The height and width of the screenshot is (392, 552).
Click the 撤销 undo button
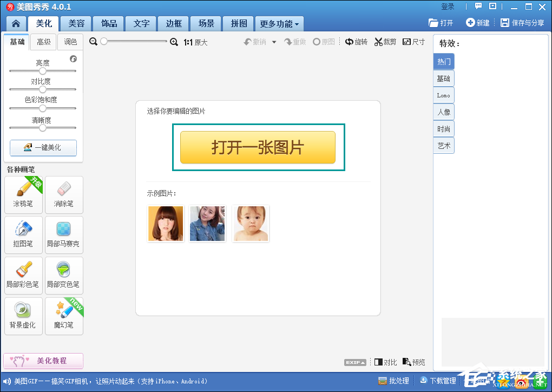click(255, 42)
